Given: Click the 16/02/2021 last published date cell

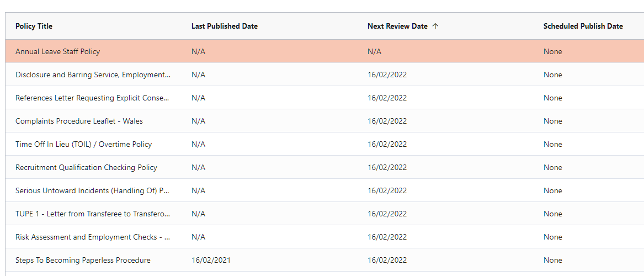Looking at the screenshot, I should [x=211, y=260].
